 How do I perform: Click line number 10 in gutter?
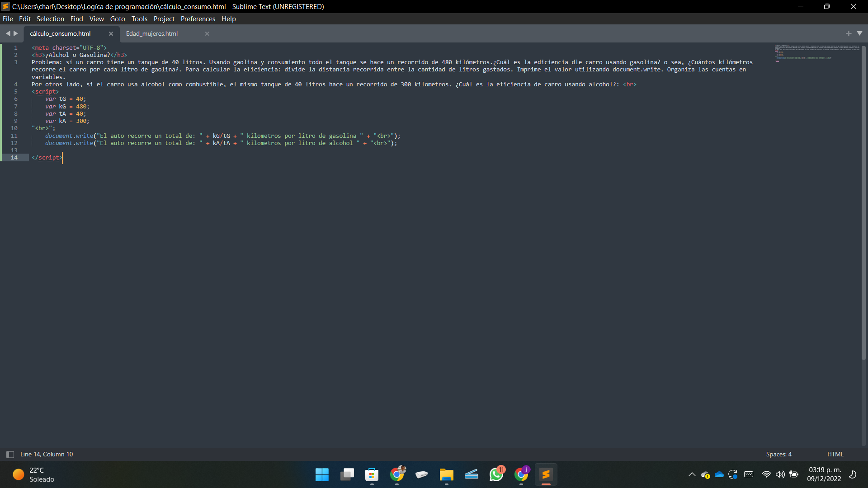tap(14, 128)
